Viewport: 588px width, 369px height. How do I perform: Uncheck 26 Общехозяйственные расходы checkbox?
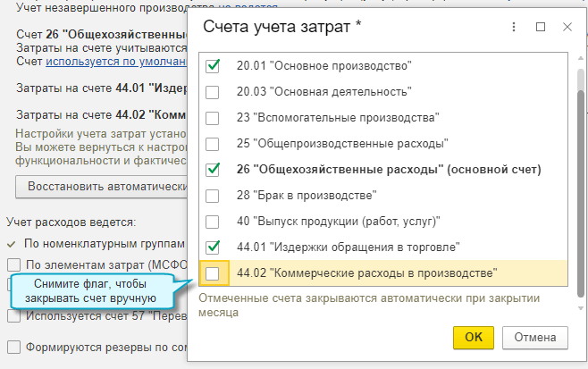(213, 169)
